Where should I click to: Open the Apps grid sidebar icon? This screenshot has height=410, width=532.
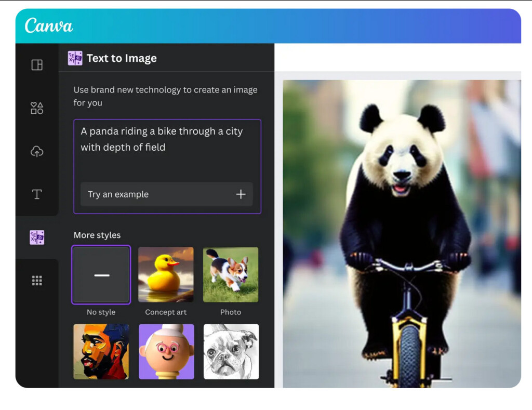coord(37,281)
